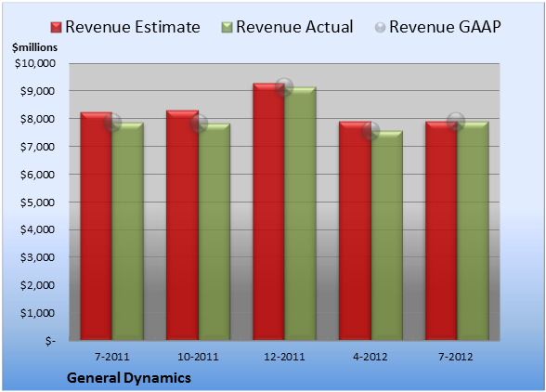546x392 pixels.
Task: Click the 'General Dynamics' chart title
Action: click(129, 378)
